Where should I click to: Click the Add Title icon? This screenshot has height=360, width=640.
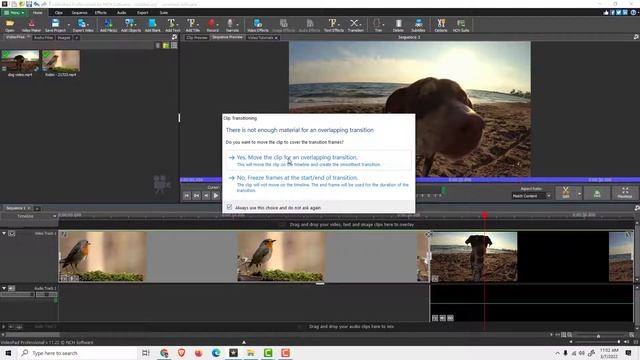[193, 25]
